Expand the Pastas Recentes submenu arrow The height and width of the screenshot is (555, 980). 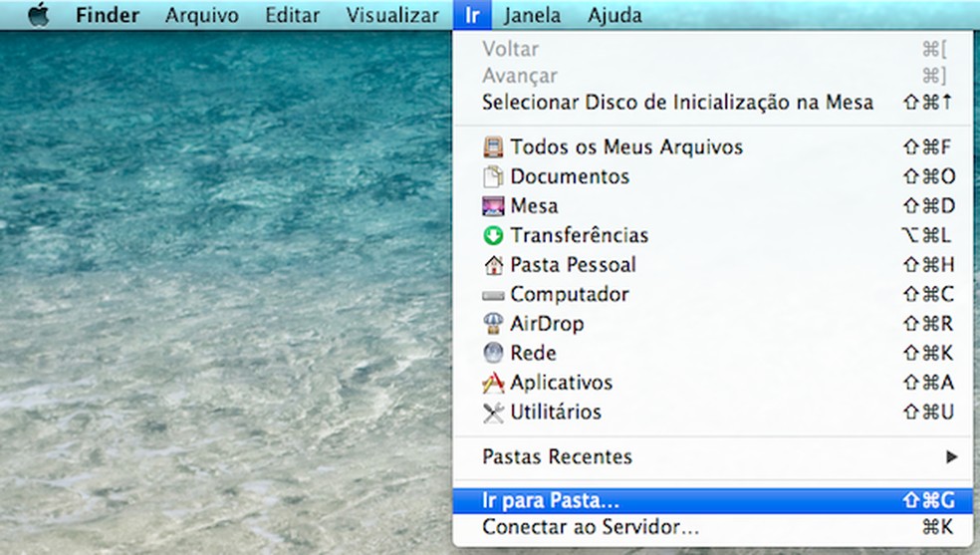pos(951,457)
